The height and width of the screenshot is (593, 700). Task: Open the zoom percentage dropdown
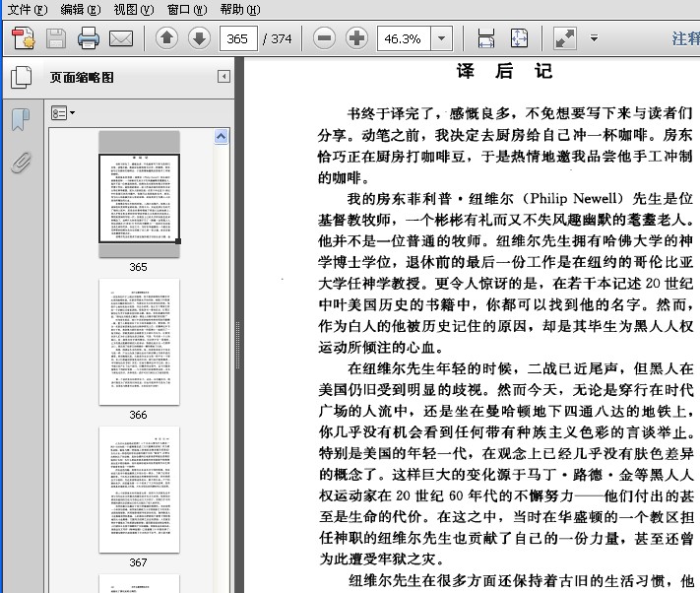coord(441,39)
